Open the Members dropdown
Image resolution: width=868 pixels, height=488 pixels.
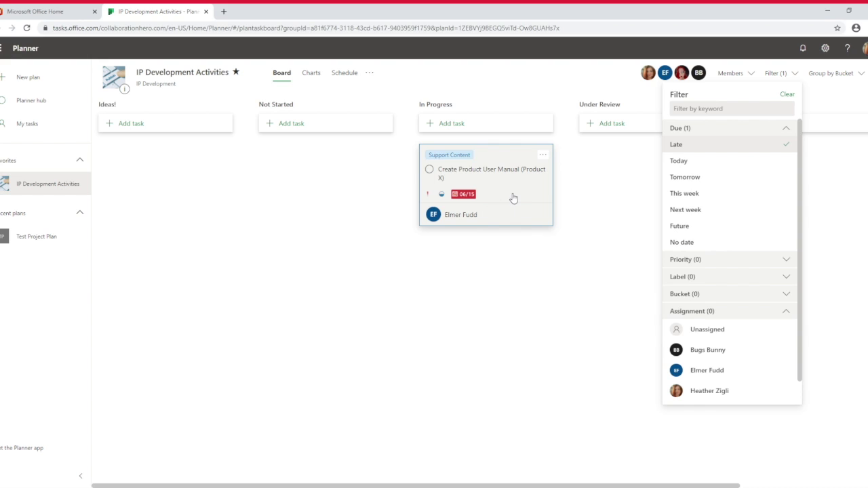coord(736,73)
